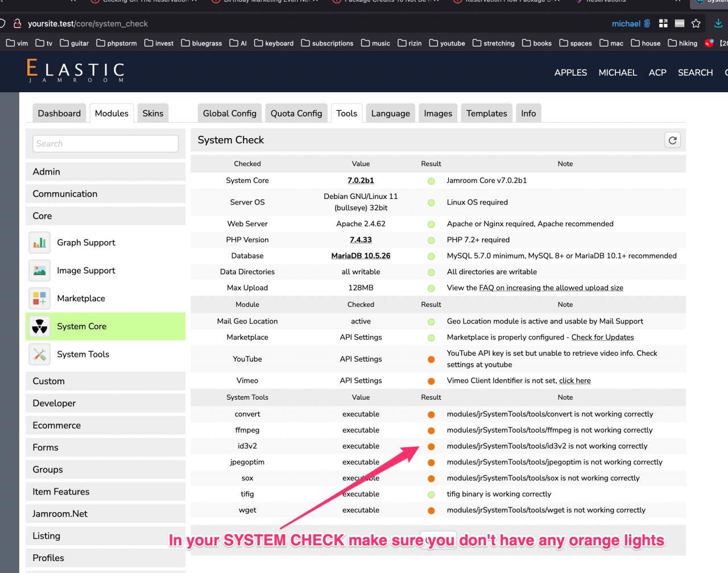Screen dimensions: 728x573
Task: Click the module Search input field
Action: point(105,144)
